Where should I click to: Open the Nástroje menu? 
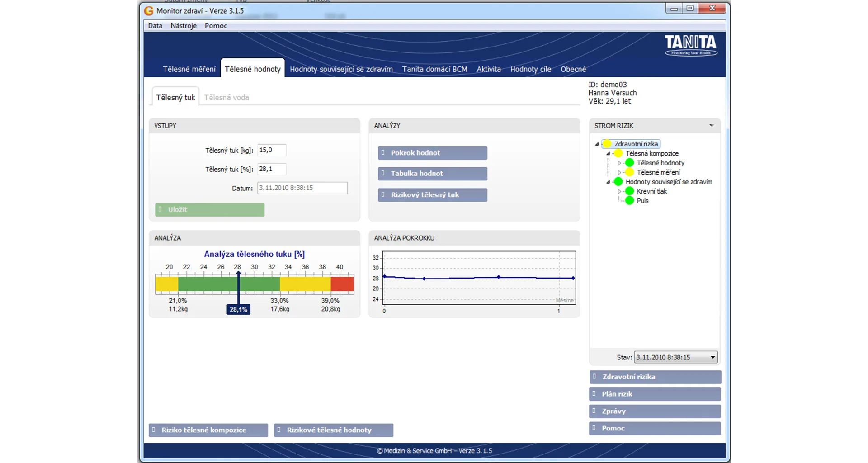[x=183, y=26]
